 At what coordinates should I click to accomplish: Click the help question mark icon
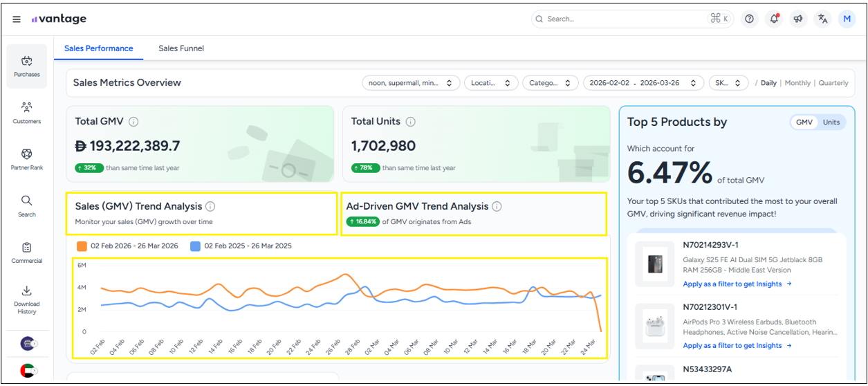pos(749,19)
